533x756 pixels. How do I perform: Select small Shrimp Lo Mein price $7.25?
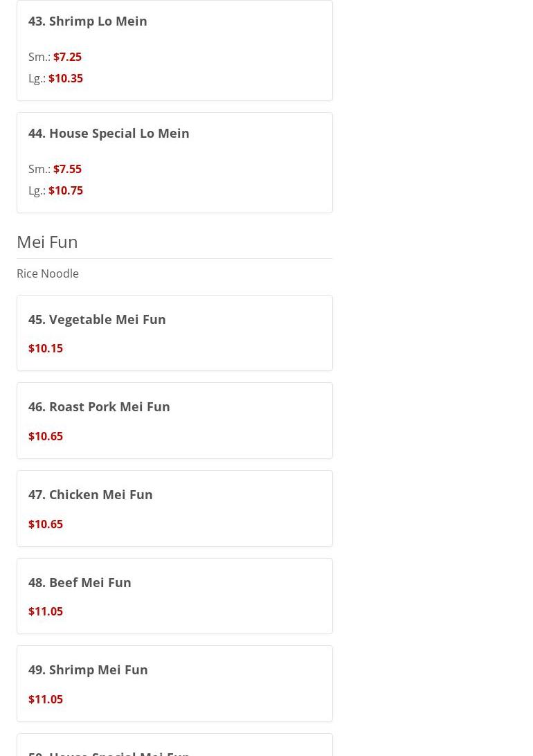(67, 57)
